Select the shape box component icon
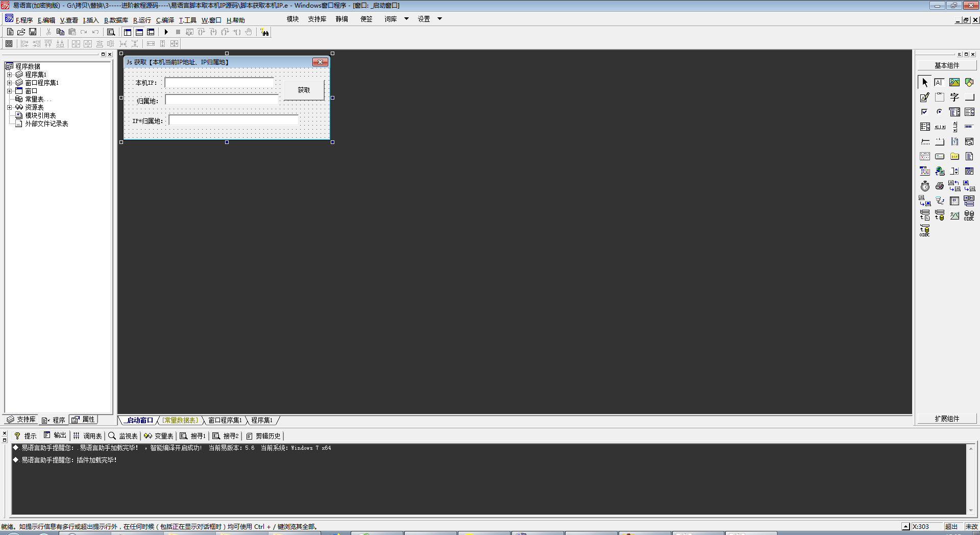The width and height of the screenshot is (980, 535). tap(969, 82)
